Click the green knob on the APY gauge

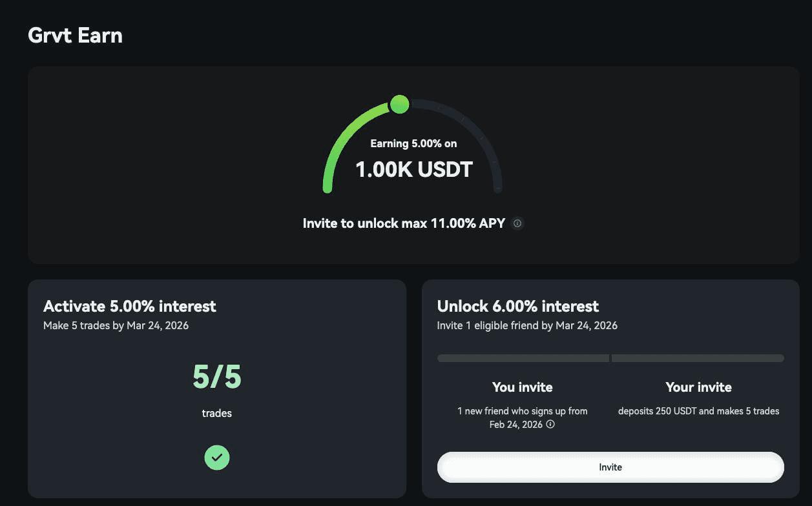(x=400, y=104)
